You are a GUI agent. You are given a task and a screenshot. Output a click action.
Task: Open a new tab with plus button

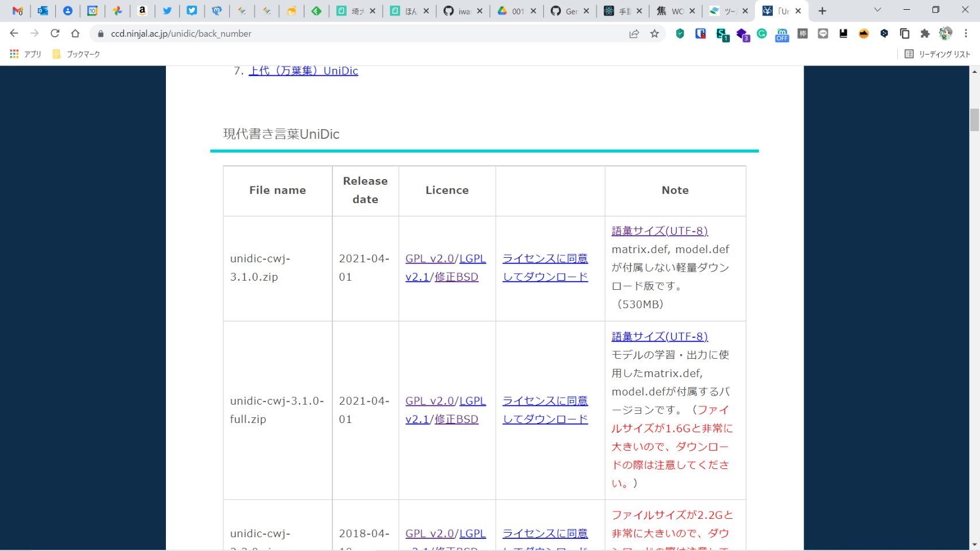tap(822, 11)
